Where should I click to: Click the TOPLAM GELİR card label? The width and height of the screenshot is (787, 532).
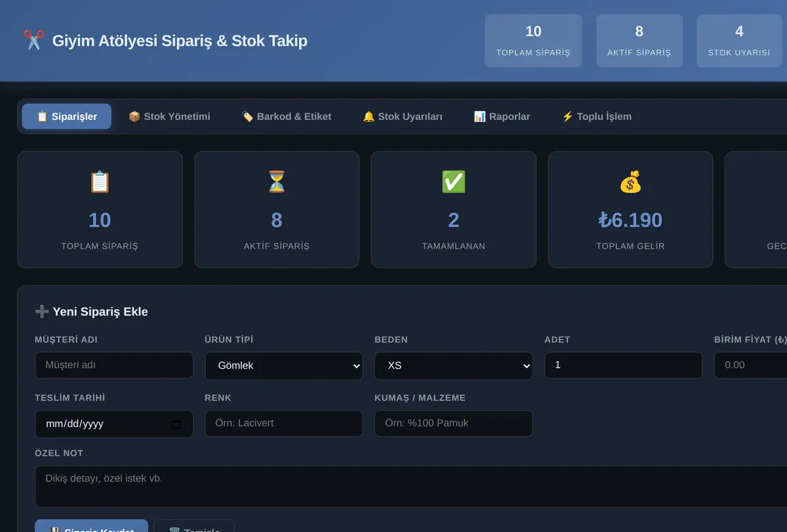click(630, 246)
